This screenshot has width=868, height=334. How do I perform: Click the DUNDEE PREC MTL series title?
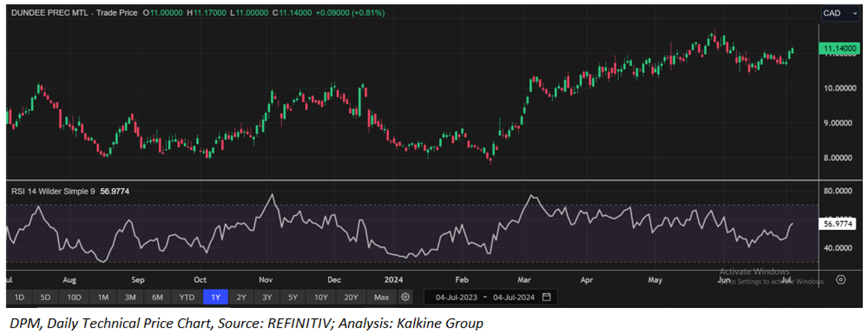tap(50, 13)
